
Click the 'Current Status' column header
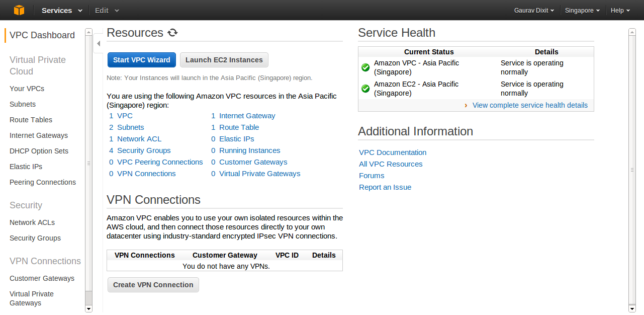(429, 52)
